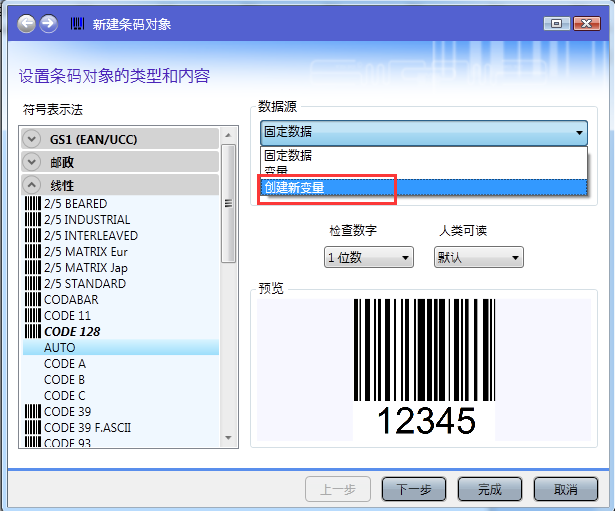This screenshot has width=615, height=511.
Task: Select 2/5 INTERLEAVED symbology
Action: (91, 236)
